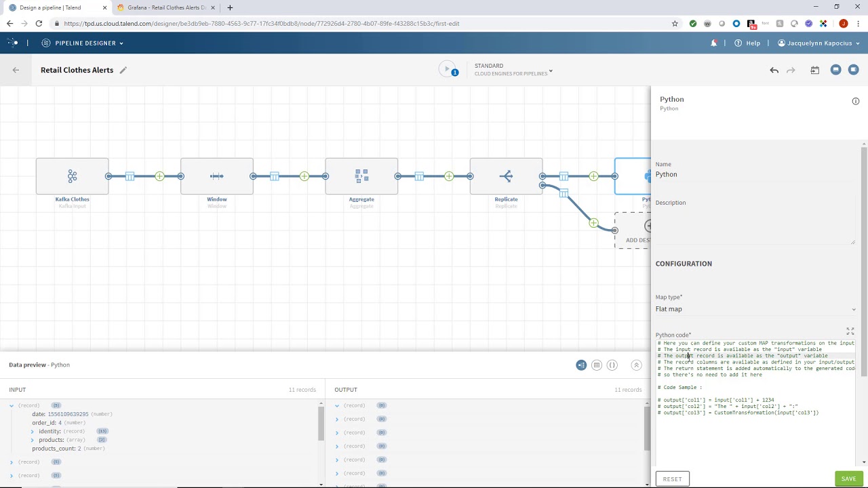This screenshot has width=868, height=488.
Task: Undo the last pipeline change
Action: [774, 70]
